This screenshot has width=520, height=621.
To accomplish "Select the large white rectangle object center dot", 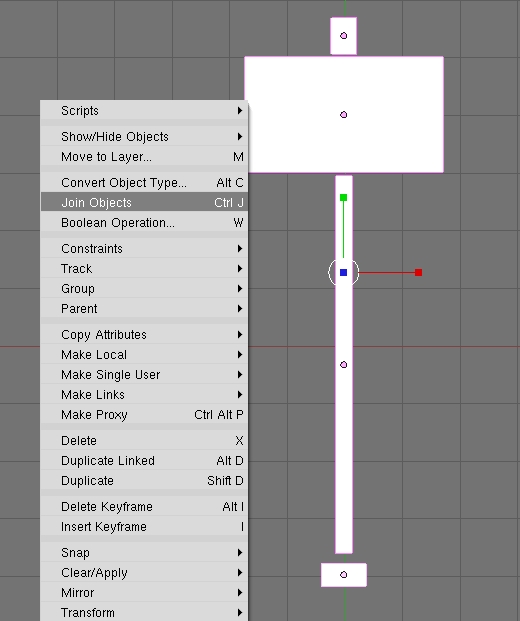I will tap(344, 115).
